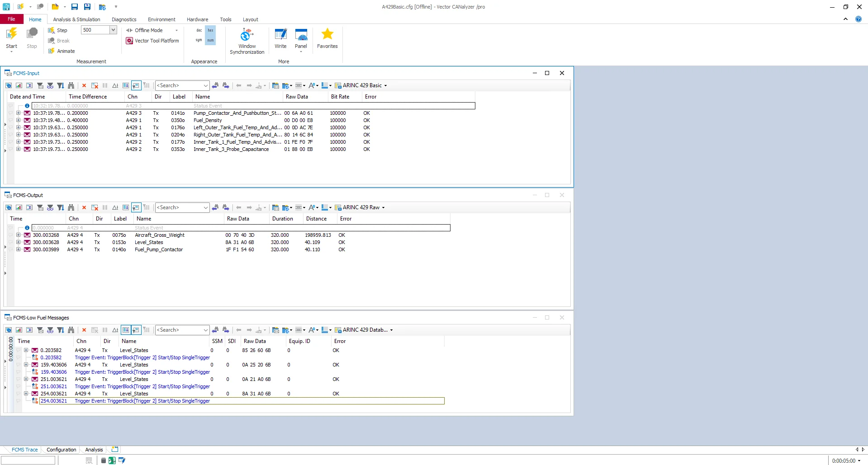Expand the Aircraft_Gross_Weight row in FCMS-Output

(x=19, y=235)
